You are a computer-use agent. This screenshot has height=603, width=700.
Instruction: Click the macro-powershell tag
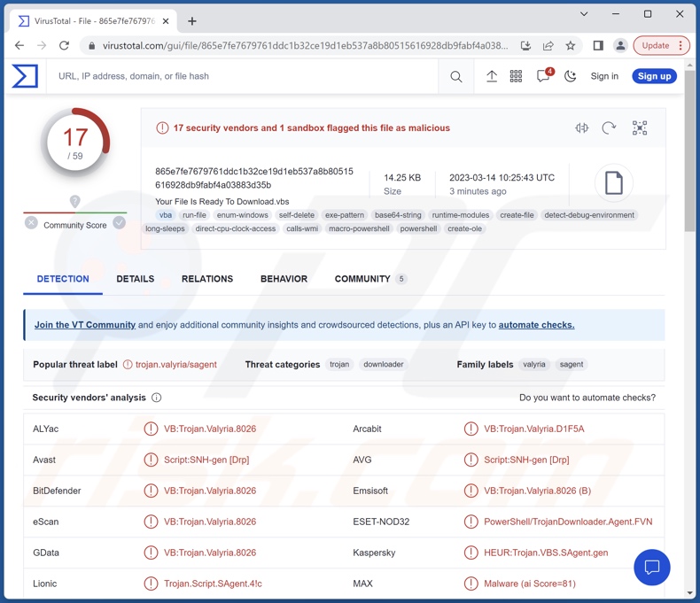[x=359, y=228]
